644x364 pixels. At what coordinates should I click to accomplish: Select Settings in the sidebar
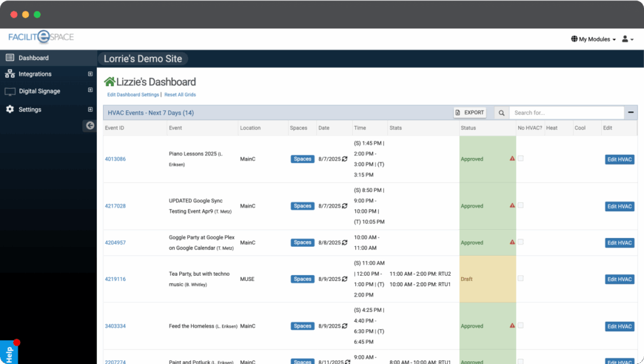[30, 110]
